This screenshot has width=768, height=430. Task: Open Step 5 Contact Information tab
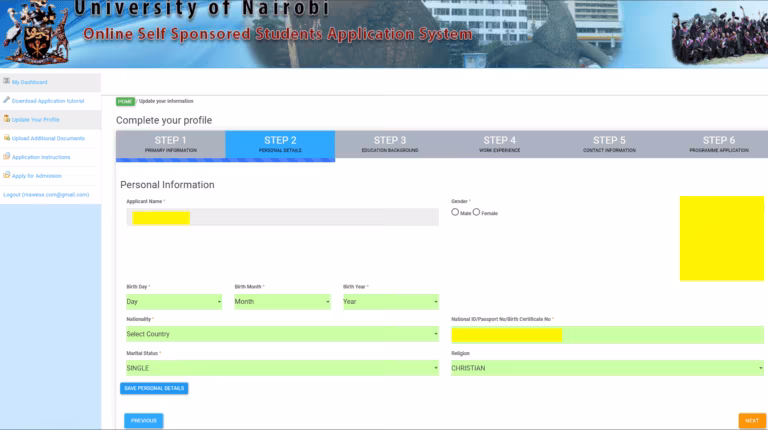tap(609, 144)
